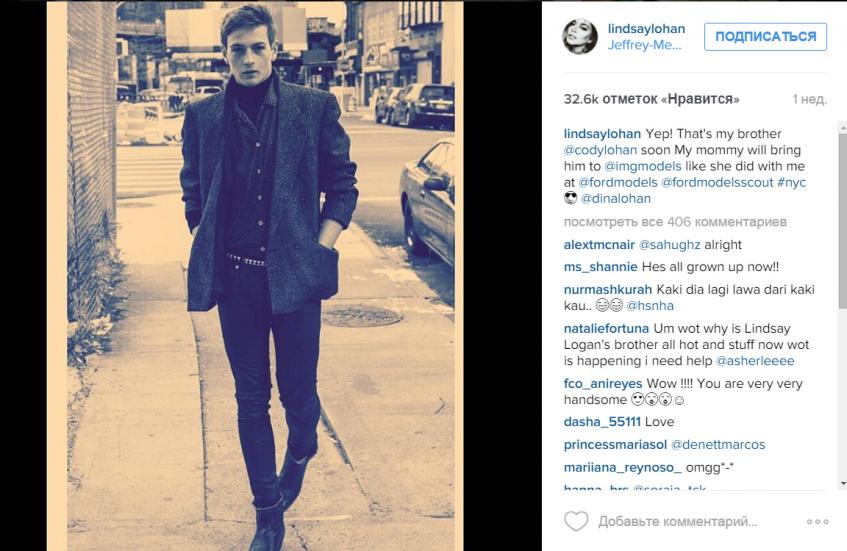847x551 pixels.
Task: Open the three-dot more options menu
Action: coord(817,521)
